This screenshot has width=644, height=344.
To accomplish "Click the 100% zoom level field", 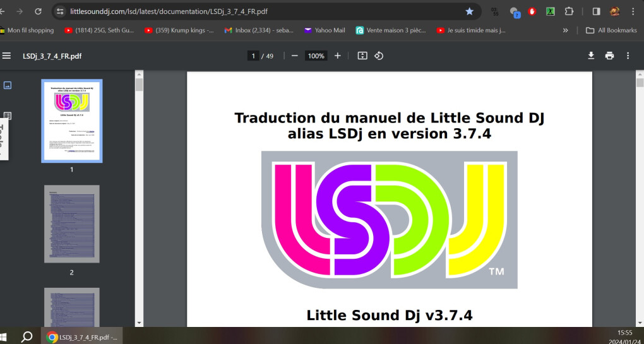I will point(316,56).
